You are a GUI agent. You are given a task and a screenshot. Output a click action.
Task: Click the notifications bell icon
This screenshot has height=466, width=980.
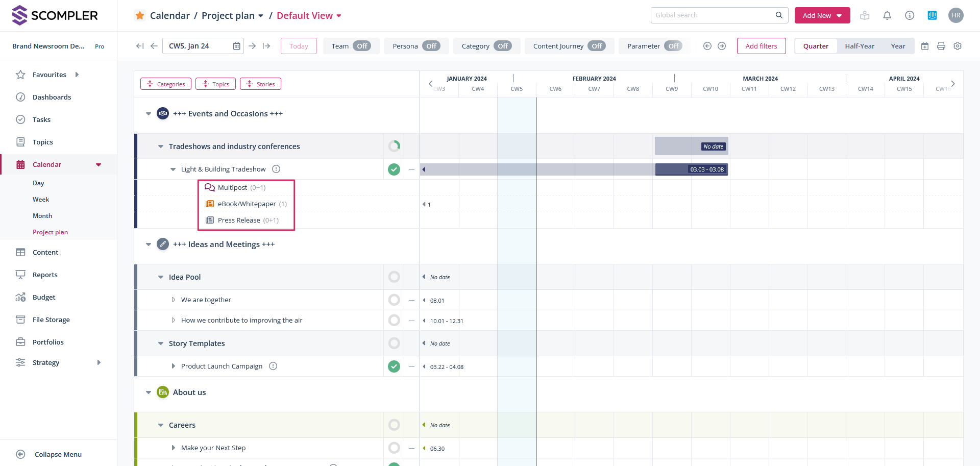pos(887,15)
